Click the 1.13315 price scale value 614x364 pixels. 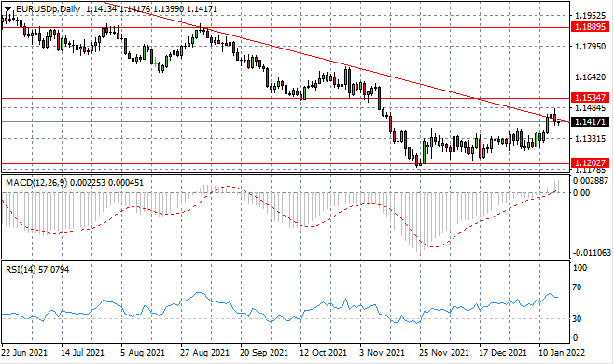[x=590, y=139]
